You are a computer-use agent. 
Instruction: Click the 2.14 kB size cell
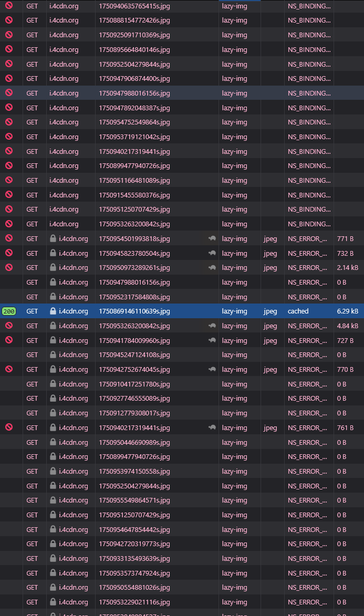click(348, 267)
